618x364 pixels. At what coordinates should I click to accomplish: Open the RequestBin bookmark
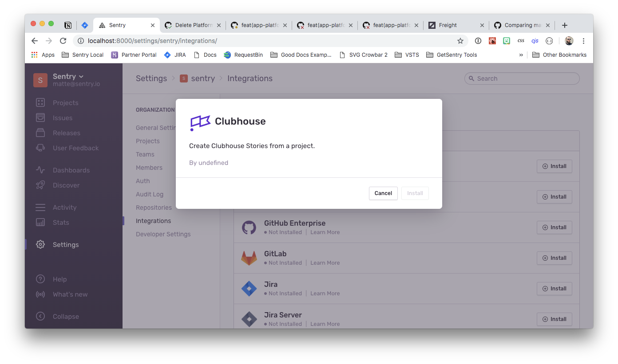click(x=243, y=55)
